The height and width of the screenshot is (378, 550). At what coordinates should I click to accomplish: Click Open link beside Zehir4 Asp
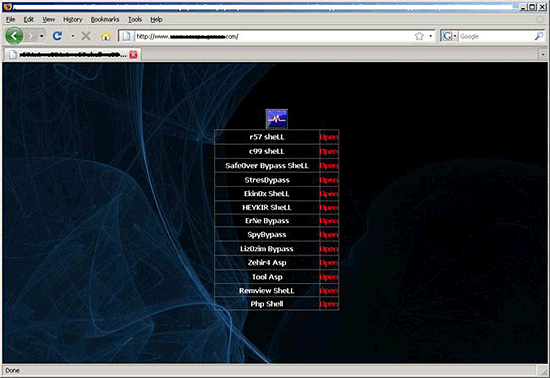click(x=329, y=263)
